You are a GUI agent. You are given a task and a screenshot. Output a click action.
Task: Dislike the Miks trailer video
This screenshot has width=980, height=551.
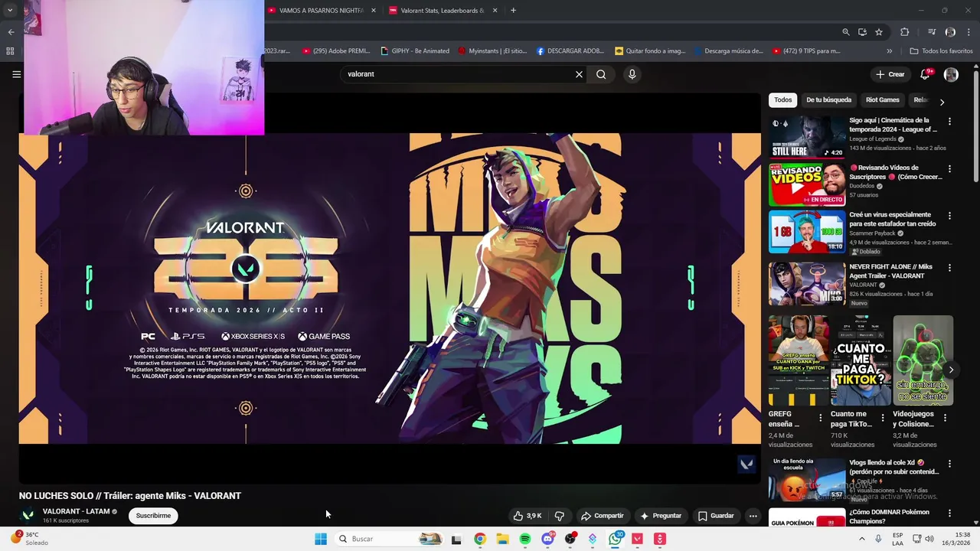pos(560,516)
